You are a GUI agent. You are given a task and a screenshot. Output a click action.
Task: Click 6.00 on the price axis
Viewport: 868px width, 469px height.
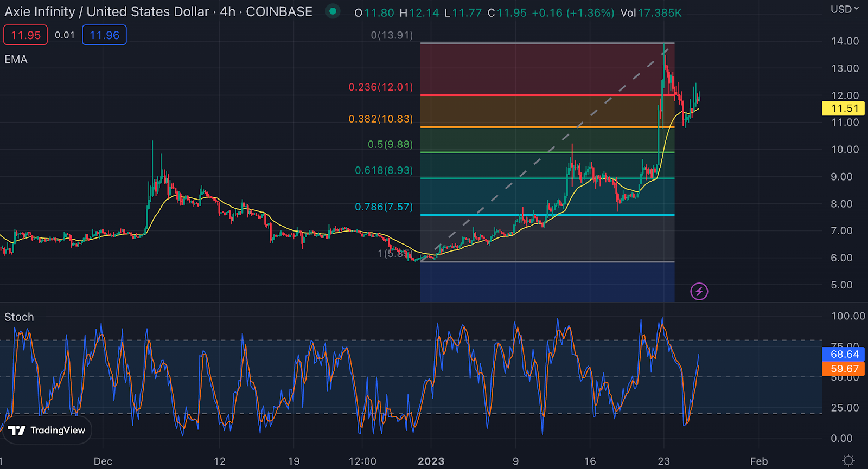(x=842, y=258)
